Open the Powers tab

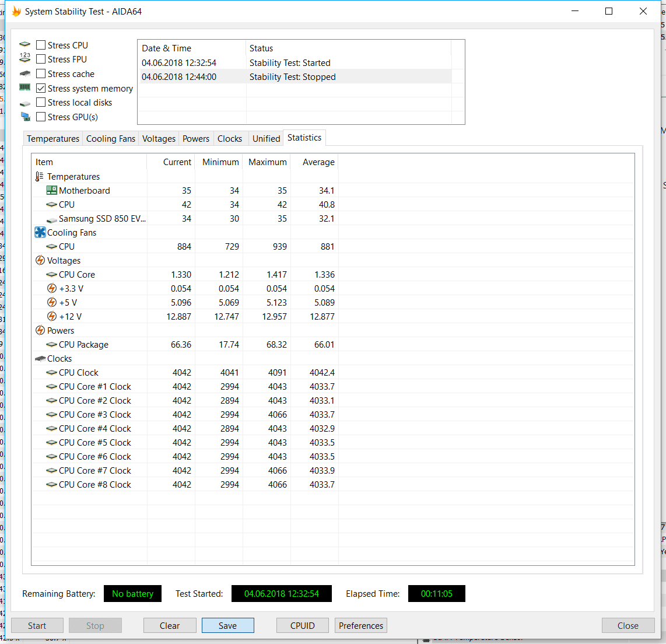click(196, 139)
